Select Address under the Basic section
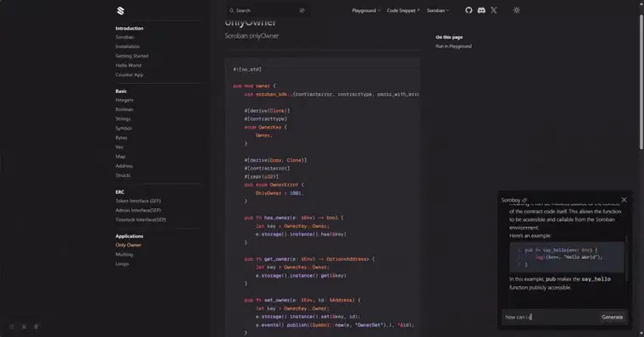 pyautogui.click(x=124, y=166)
